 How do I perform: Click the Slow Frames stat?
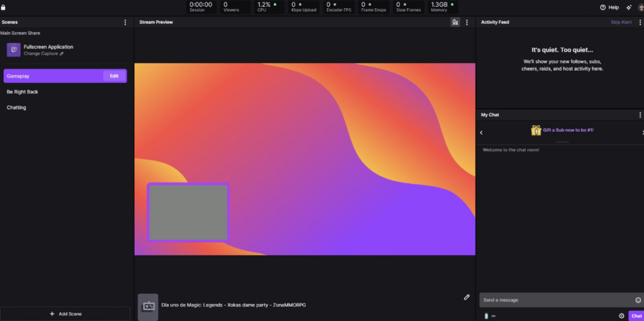pyautogui.click(x=408, y=7)
